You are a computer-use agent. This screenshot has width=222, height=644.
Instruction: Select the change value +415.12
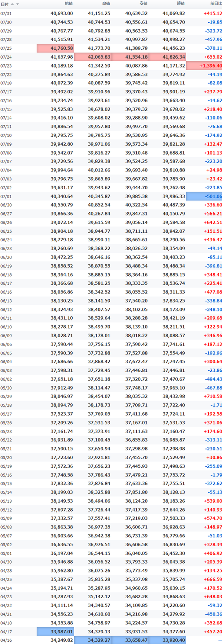click(x=212, y=13)
